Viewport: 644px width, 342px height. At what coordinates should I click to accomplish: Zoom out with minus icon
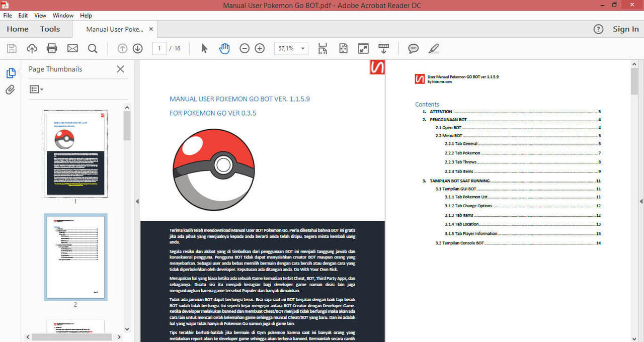245,48
